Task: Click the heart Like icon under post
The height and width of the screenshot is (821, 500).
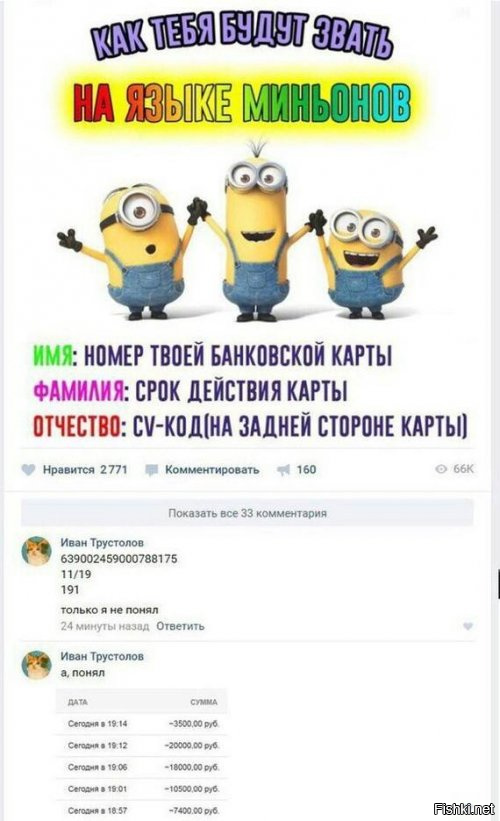Action: [x=28, y=470]
